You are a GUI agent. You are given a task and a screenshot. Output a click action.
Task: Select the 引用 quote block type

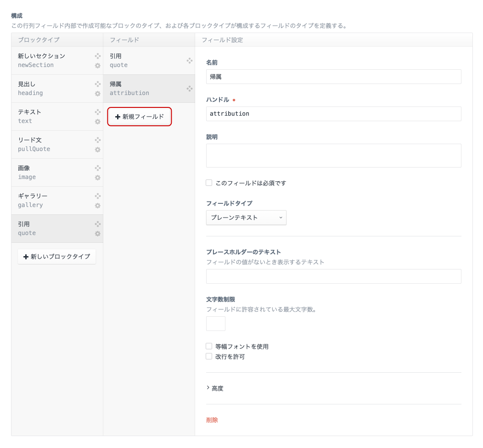pyautogui.click(x=51, y=229)
